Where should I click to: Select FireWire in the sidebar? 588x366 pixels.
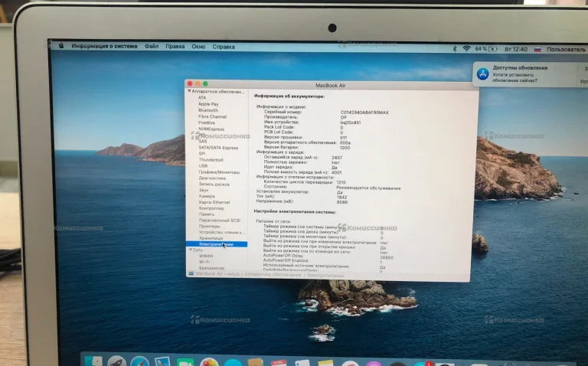(x=207, y=123)
